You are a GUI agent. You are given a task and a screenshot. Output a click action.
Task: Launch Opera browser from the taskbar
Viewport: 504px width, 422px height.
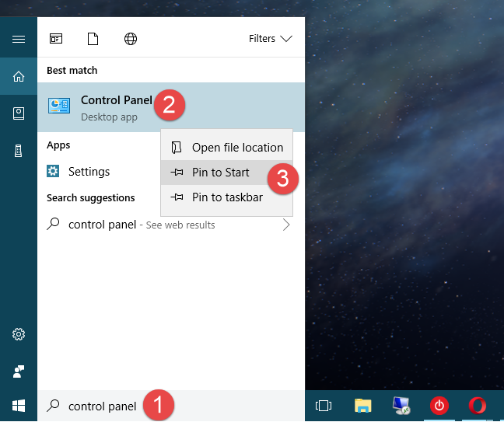[478, 406]
